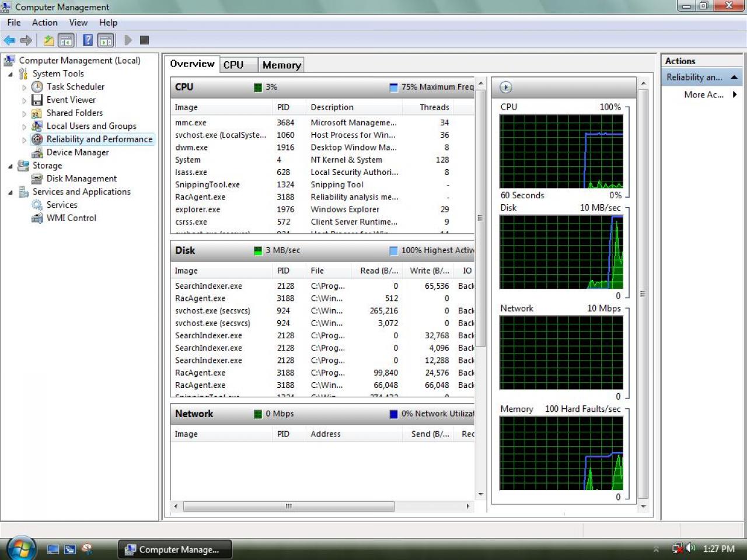The image size is (747, 560).
Task: Expand the Task Scheduler node
Action: [24, 87]
